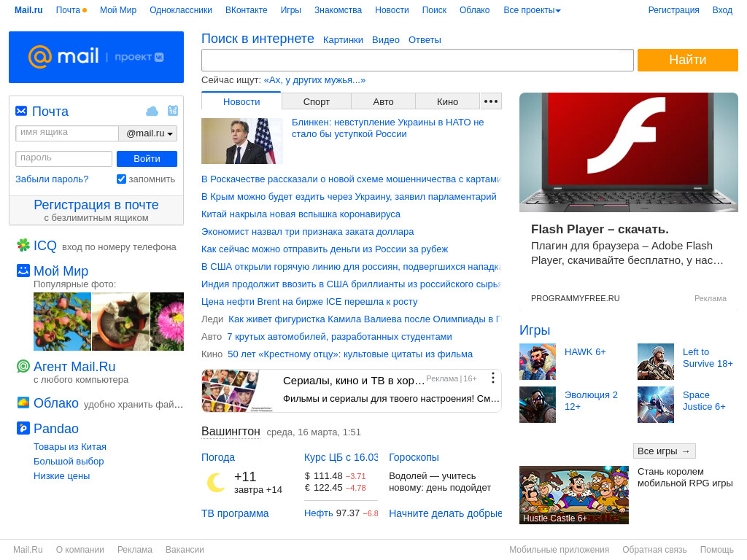Open news about Китай и коронавирус

point(301,214)
